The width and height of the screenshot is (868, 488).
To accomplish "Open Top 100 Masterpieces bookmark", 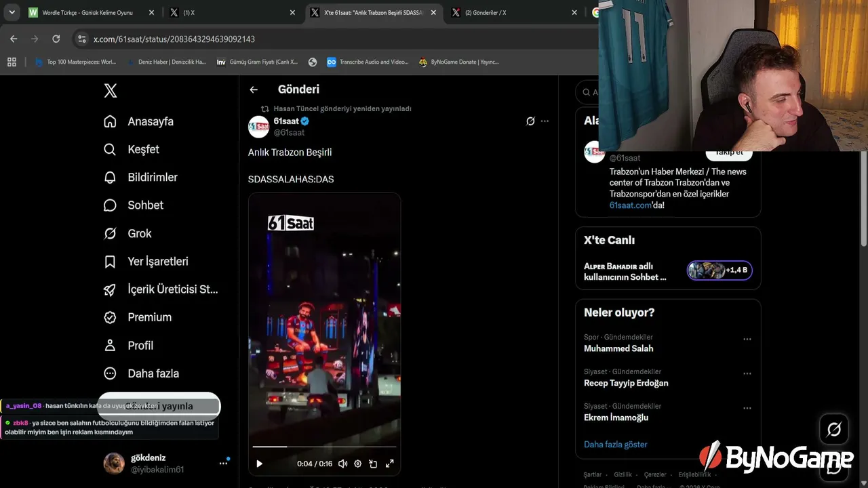I will (x=75, y=62).
